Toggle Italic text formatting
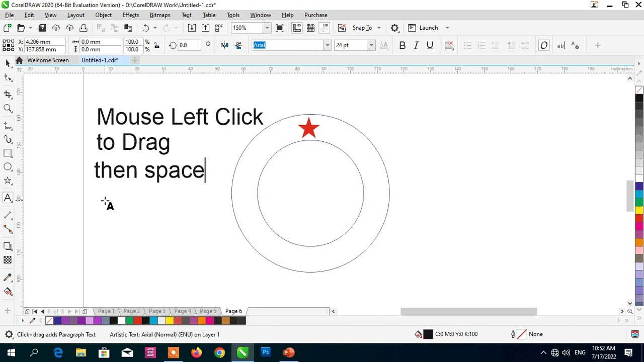This screenshot has height=362, width=644. coord(416,45)
